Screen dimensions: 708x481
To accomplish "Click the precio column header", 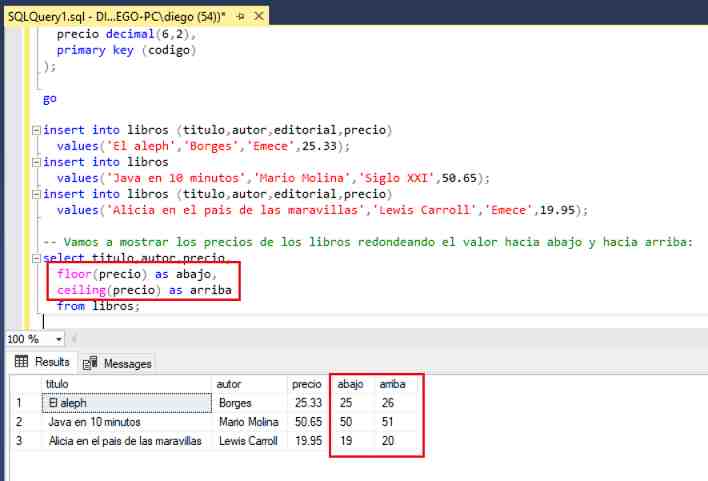I will [307, 384].
